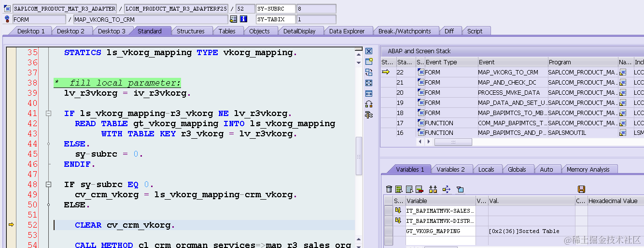Click navigate icon for MAP_AND_CHECK_DC stack row
The height and width of the screenshot is (248, 644).
pos(623,83)
